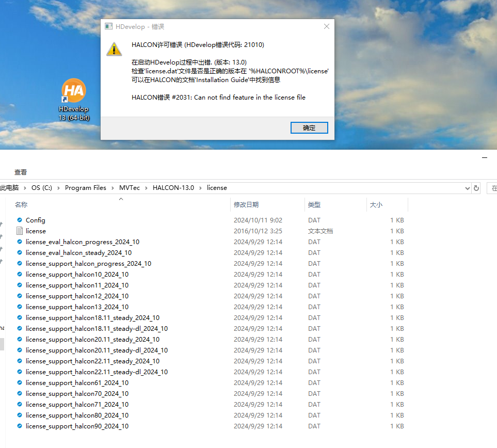Navigate to HALCON-13.0 breadcrumb
The image size is (497, 448).
click(173, 188)
